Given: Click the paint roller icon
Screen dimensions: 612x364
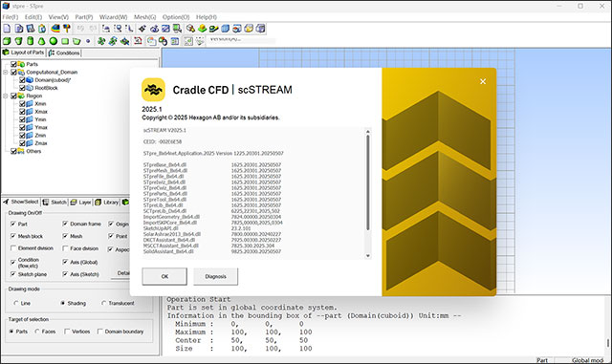Looking at the screenshot, I should pos(67,29).
